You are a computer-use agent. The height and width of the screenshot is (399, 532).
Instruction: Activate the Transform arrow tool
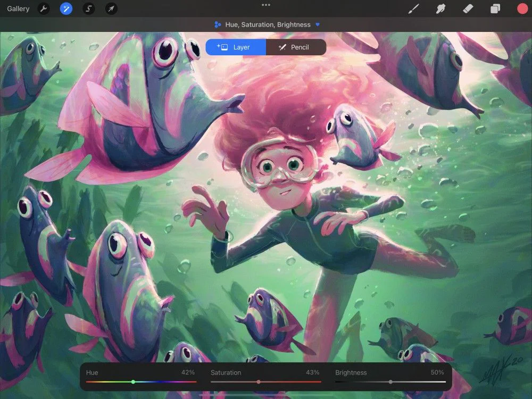pyautogui.click(x=111, y=9)
